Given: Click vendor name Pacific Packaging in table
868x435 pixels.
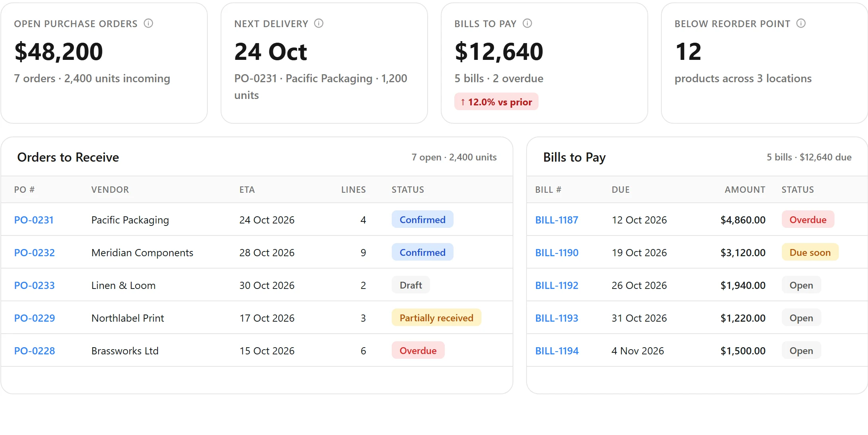Looking at the screenshot, I should [x=130, y=220].
